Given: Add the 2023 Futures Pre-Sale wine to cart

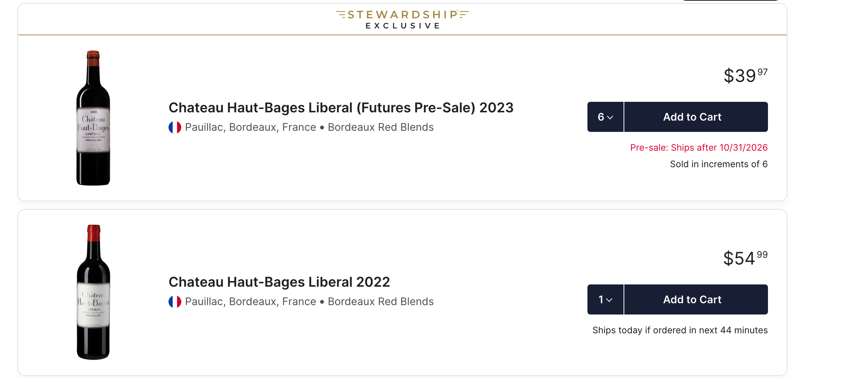Looking at the screenshot, I should (x=696, y=117).
